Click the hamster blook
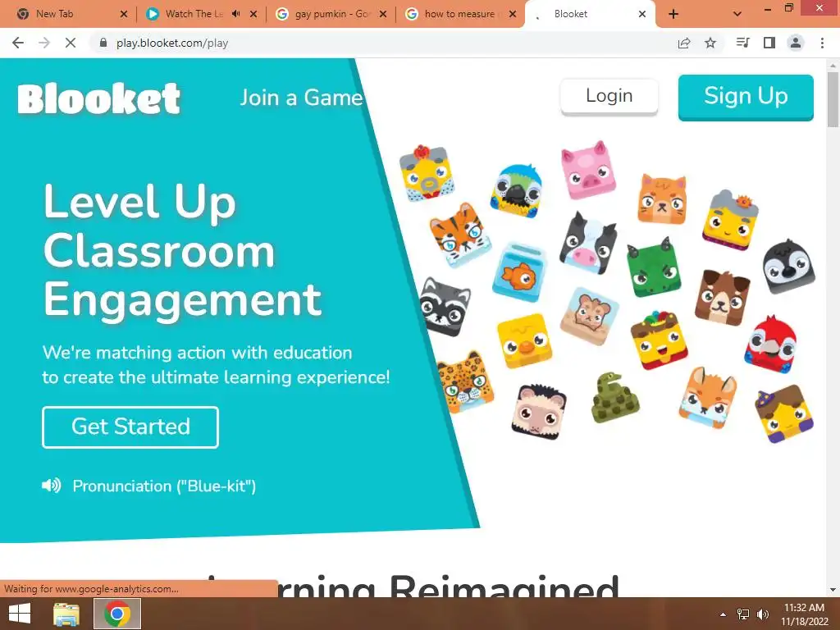 (589, 316)
